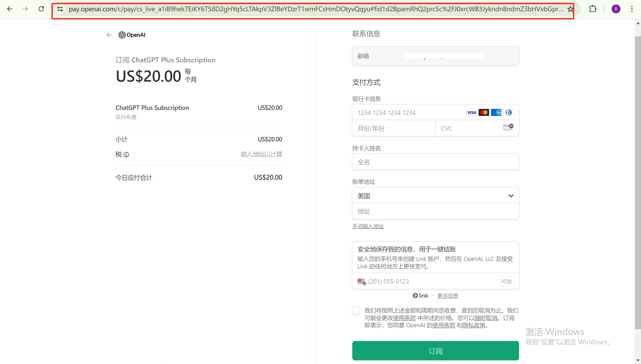641x364 pixels.
Task: Click the 联系信息 section heading
Action: click(366, 34)
